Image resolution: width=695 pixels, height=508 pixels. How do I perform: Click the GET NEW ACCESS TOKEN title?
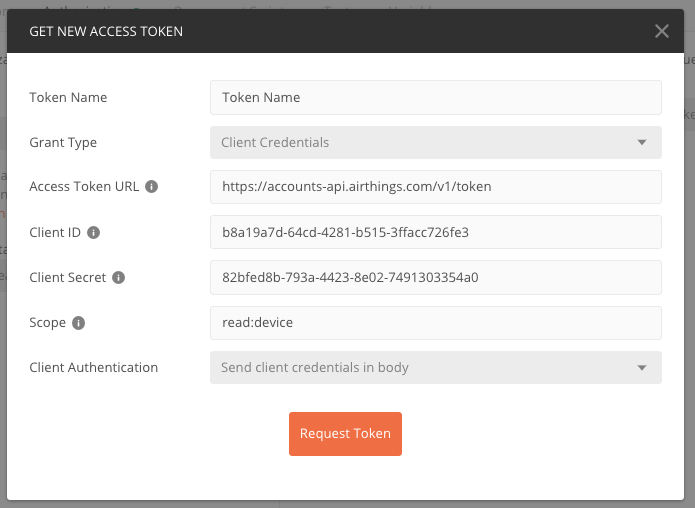106,31
